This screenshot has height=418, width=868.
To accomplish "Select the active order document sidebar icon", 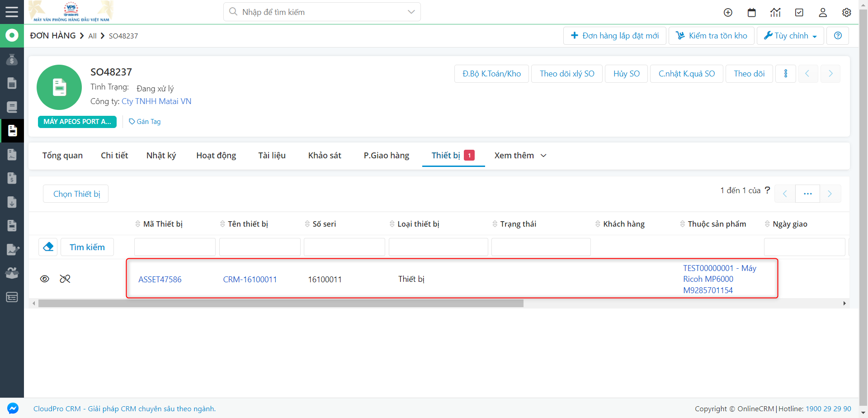I will click(x=12, y=131).
